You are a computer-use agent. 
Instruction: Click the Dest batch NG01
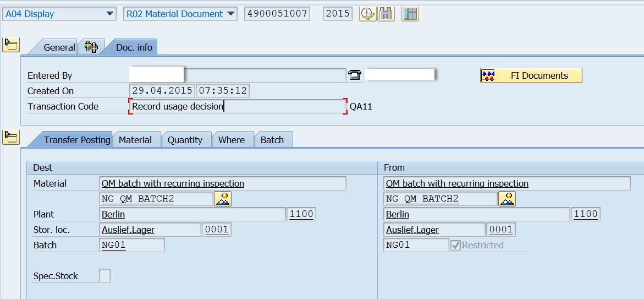(132, 245)
